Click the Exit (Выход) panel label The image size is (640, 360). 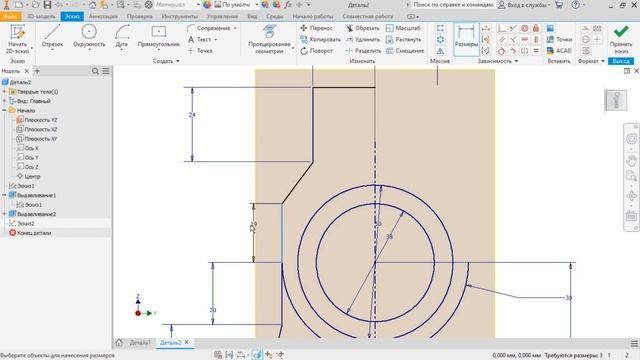[621, 61]
